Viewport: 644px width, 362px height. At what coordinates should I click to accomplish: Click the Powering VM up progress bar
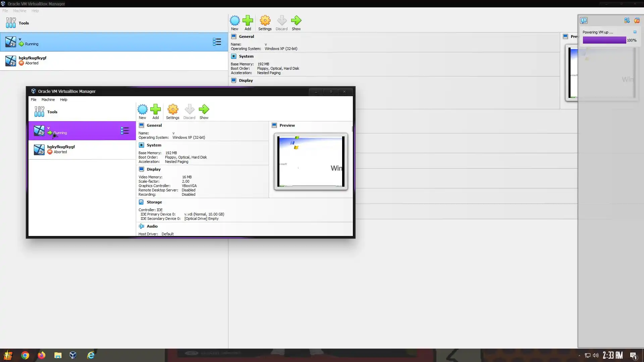pyautogui.click(x=604, y=40)
